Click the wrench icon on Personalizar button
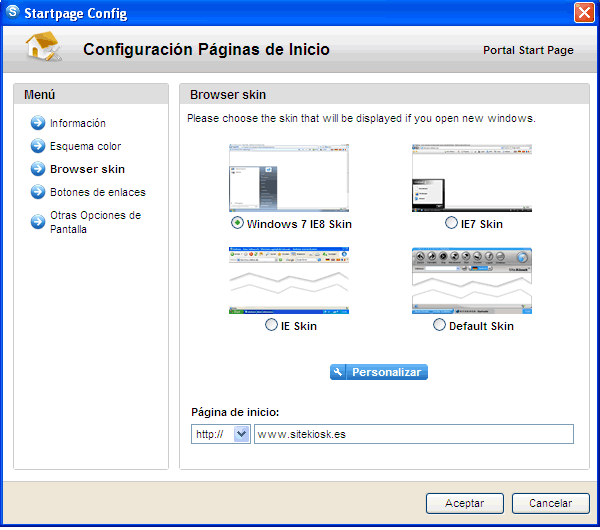This screenshot has height=530, width=600. (x=339, y=372)
